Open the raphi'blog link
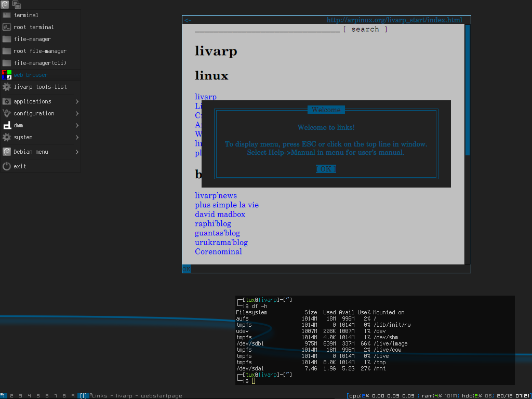Image resolution: width=532 pixels, height=399 pixels. (x=213, y=223)
